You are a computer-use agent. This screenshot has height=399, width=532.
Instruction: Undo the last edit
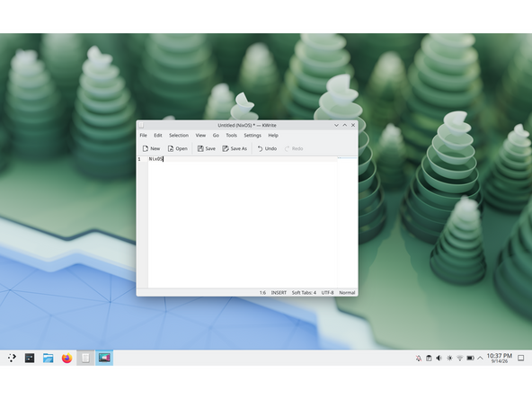[267, 148]
